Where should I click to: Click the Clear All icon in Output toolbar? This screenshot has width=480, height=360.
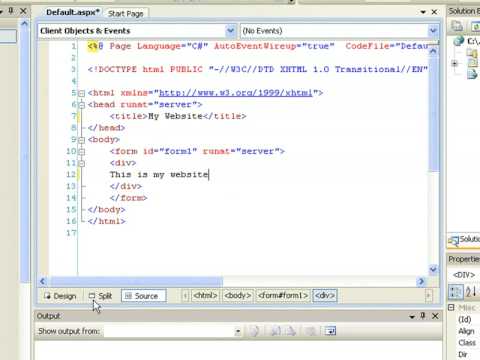click(x=310, y=331)
